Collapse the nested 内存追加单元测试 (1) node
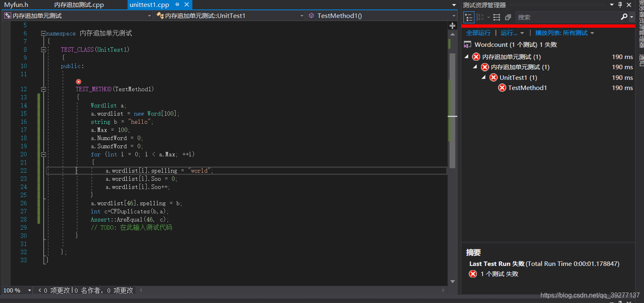 475,67
